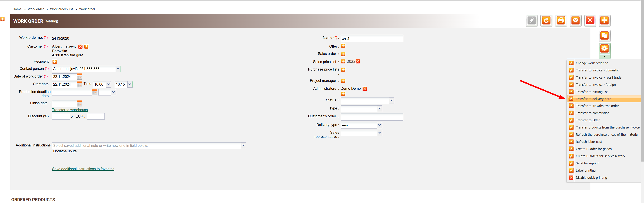Screen dimensions: 644x203
Task: Click Transfer to warehouse link
Action: point(70,110)
